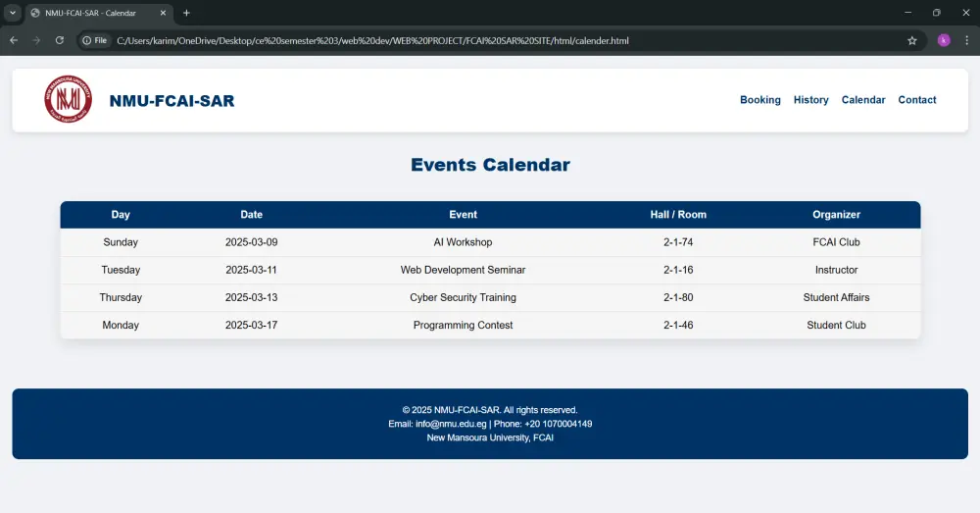980x513 pixels.
Task: Click the Date column header
Action: [x=251, y=215]
